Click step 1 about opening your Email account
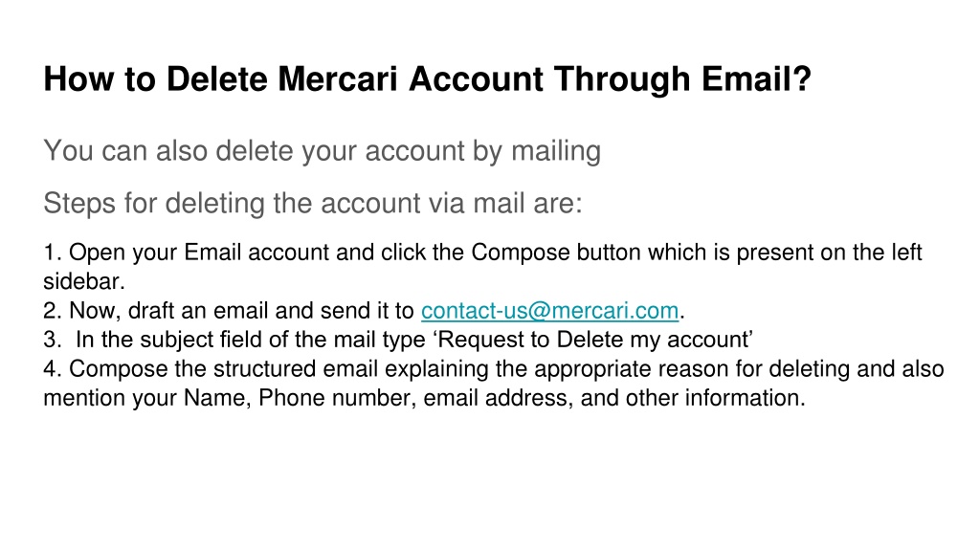 click(482, 267)
